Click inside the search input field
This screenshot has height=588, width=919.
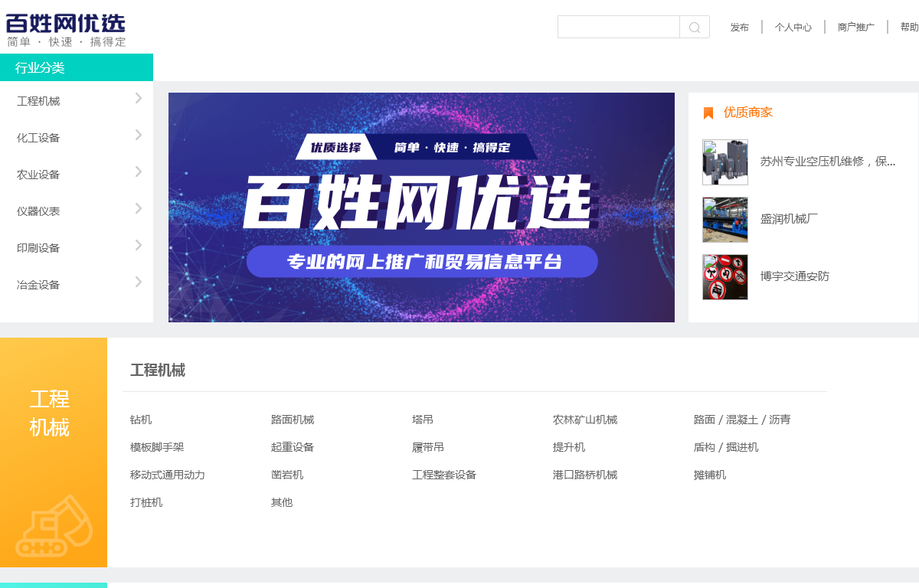(618, 26)
